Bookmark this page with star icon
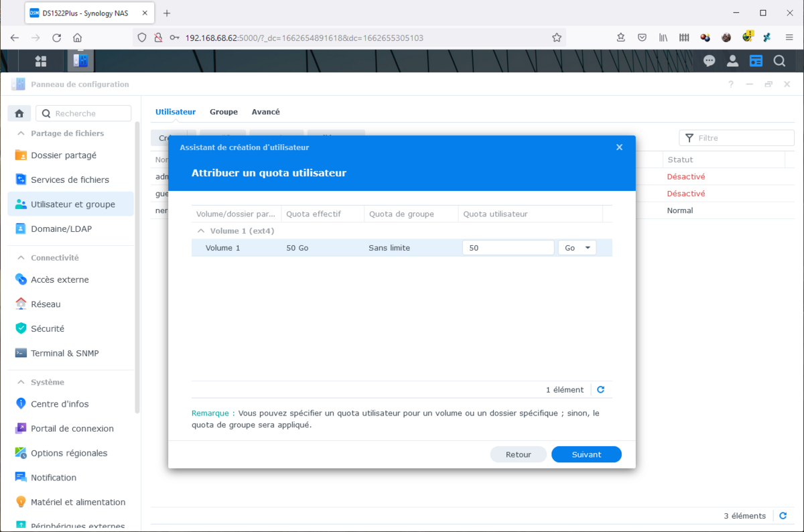804x532 pixels. pyautogui.click(x=557, y=38)
